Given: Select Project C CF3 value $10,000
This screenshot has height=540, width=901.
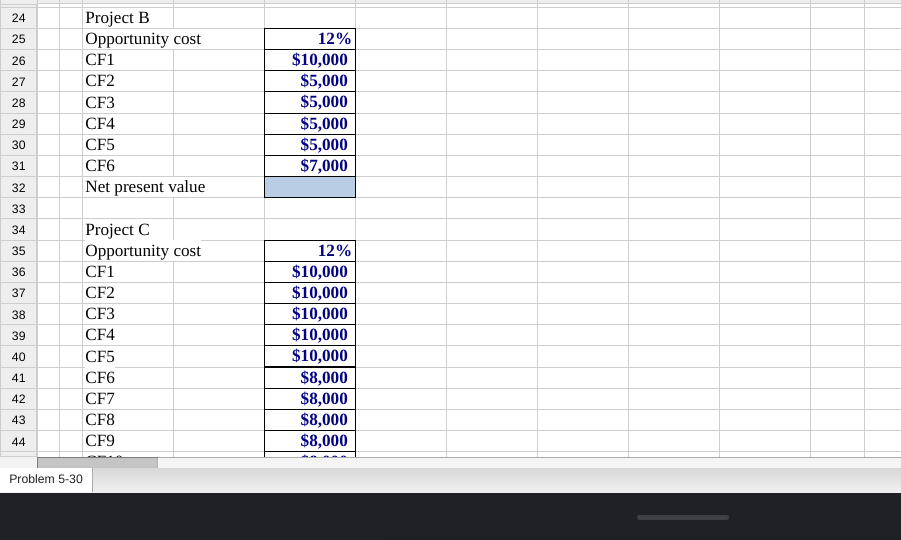Looking at the screenshot, I should tap(310, 314).
